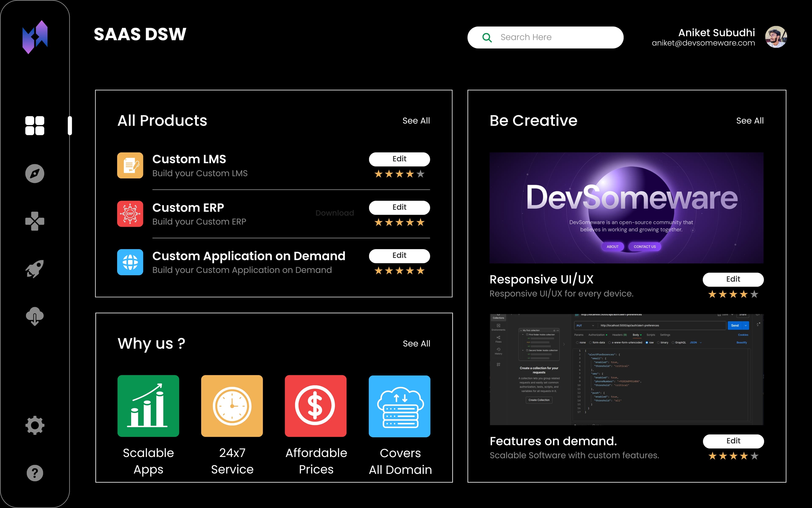Click the Responsive UI/UX star rating

pyautogui.click(x=733, y=294)
